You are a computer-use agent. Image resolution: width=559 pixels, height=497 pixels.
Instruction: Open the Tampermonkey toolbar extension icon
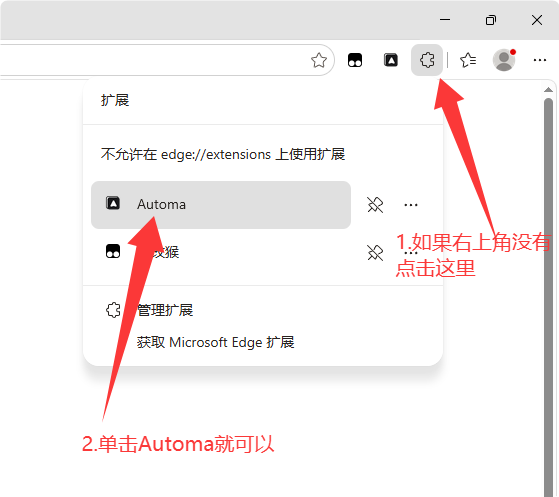click(355, 60)
